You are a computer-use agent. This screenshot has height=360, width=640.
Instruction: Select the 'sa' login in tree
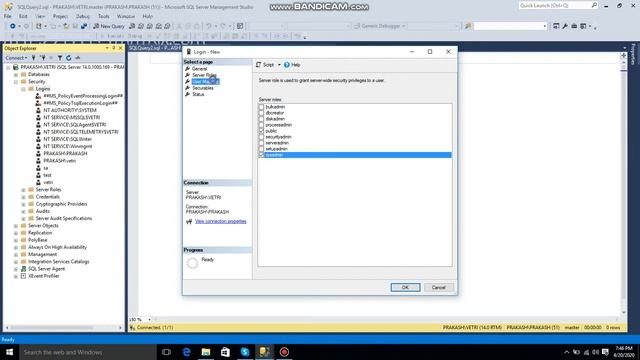click(x=46, y=168)
